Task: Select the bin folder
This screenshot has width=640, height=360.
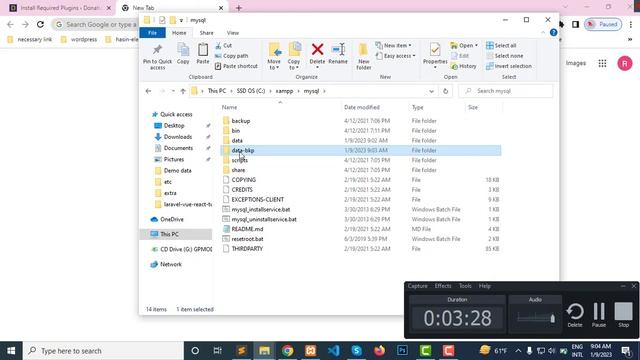Action: pos(236,131)
